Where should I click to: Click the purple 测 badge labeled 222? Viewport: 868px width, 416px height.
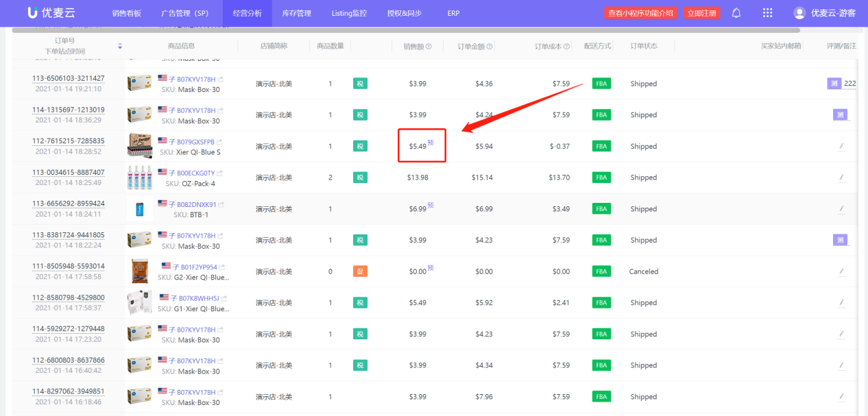[834, 84]
